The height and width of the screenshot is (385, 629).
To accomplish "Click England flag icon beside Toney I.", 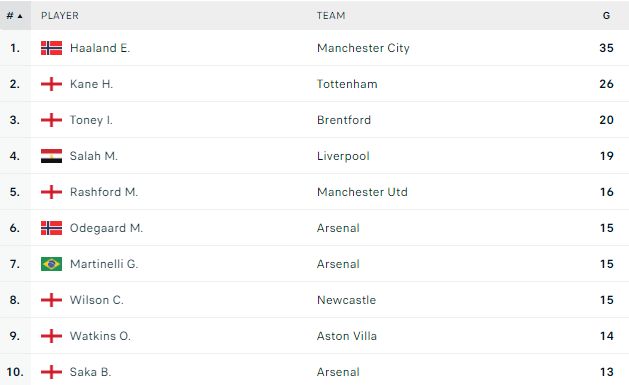I will tap(51, 120).
